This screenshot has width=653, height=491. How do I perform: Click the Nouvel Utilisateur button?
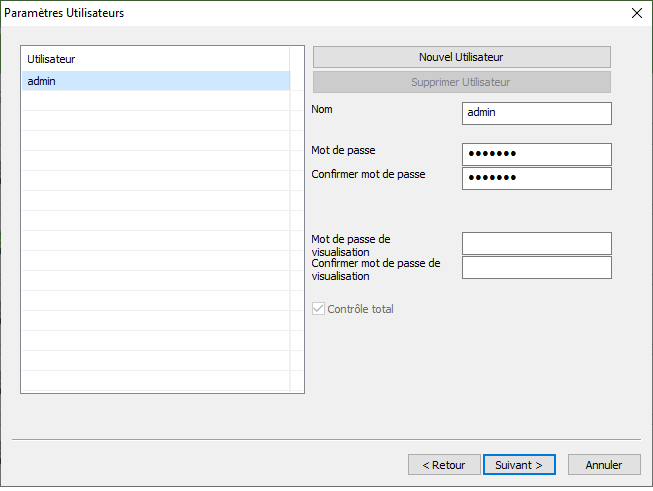pos(461,57)
